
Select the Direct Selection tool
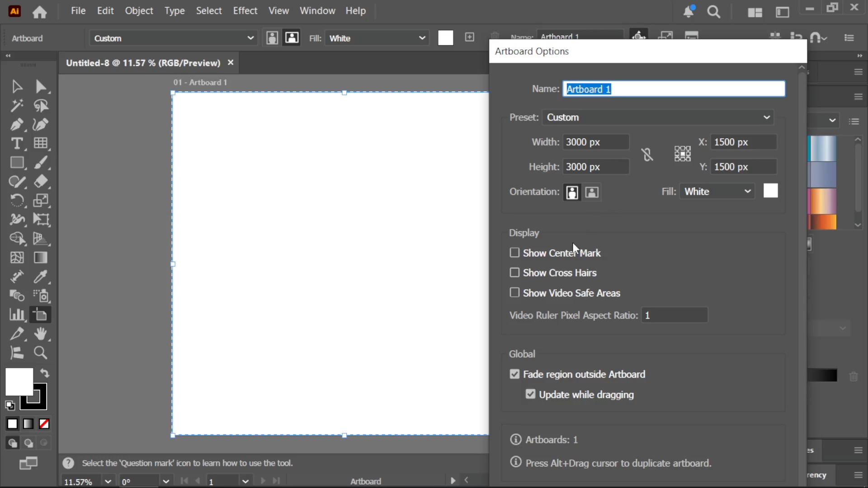pyautogui.click(x=41, y=86)
